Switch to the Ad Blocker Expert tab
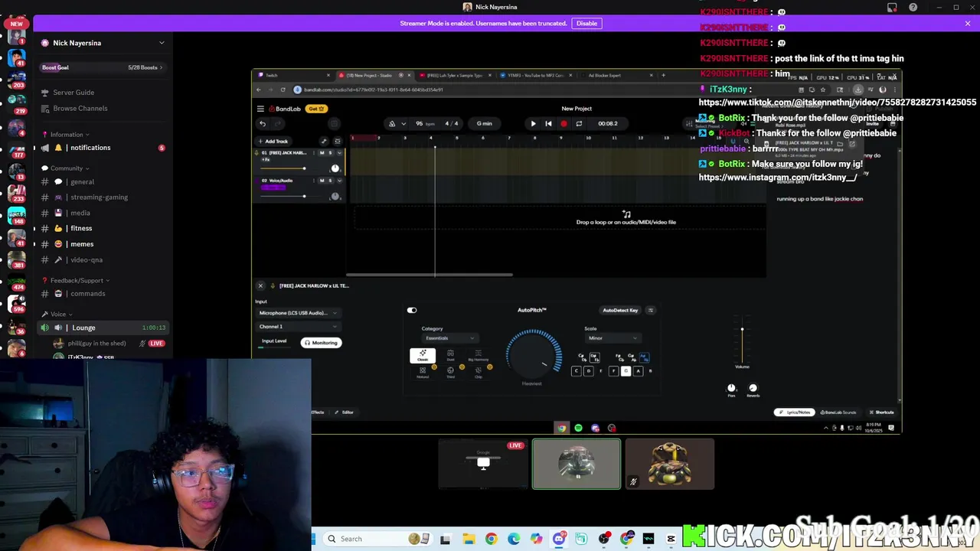The image size is (980, 551). click(x=616, y=75)
